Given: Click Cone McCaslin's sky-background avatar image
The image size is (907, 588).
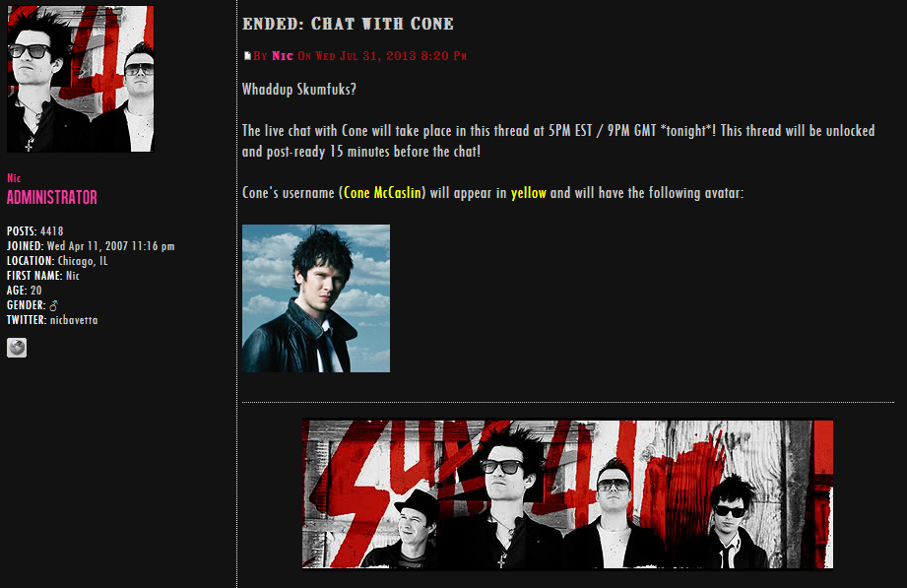Looking at the screenshot, I should [x=316, y=298].
